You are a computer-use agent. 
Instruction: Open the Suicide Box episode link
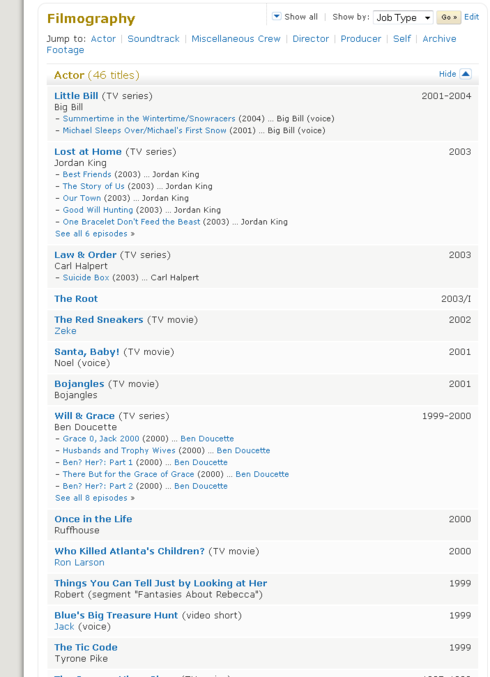[x=86, y=278]
